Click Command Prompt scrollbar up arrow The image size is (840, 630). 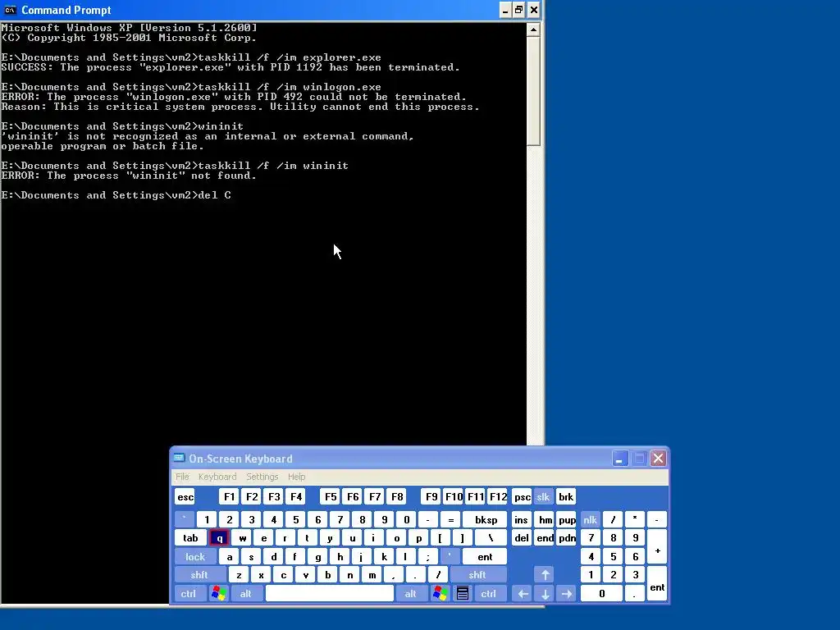coord(533,30)
